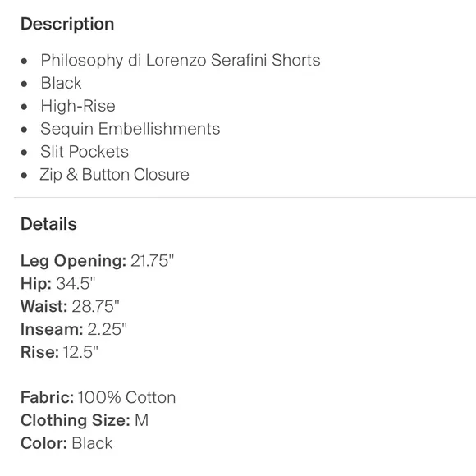Viewport: 476px width, 476px height.
Task: Click the Hip measurement line
Action: tap(57, 283)
